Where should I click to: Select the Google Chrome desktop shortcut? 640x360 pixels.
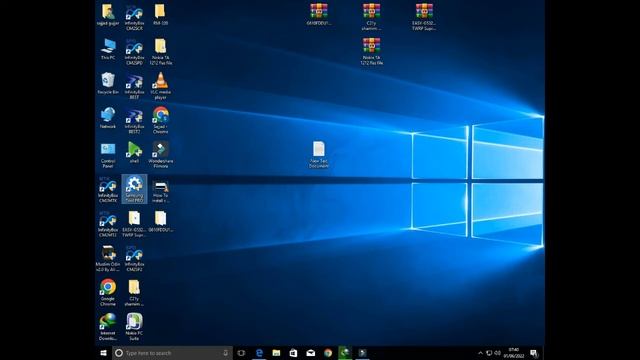(108, 293)
